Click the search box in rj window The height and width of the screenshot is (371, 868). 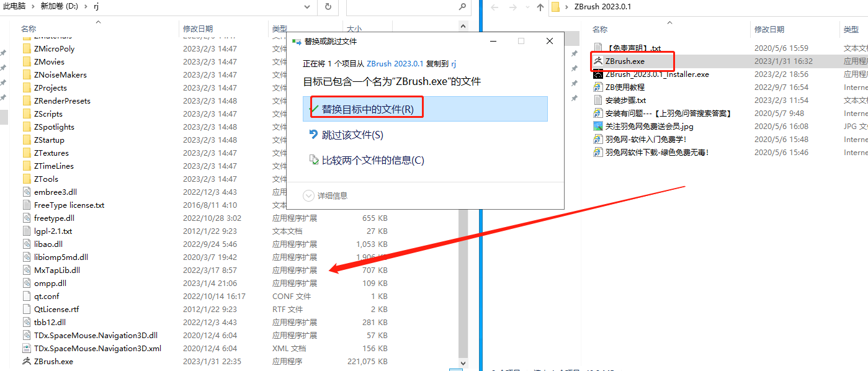pyautogui.click(x=401, y=7)
